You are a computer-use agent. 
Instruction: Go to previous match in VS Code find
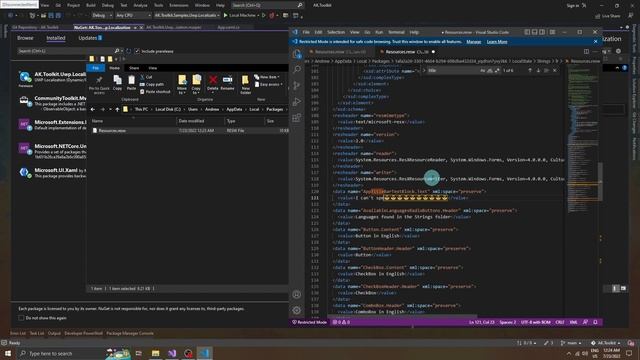(x=530, y=71)
